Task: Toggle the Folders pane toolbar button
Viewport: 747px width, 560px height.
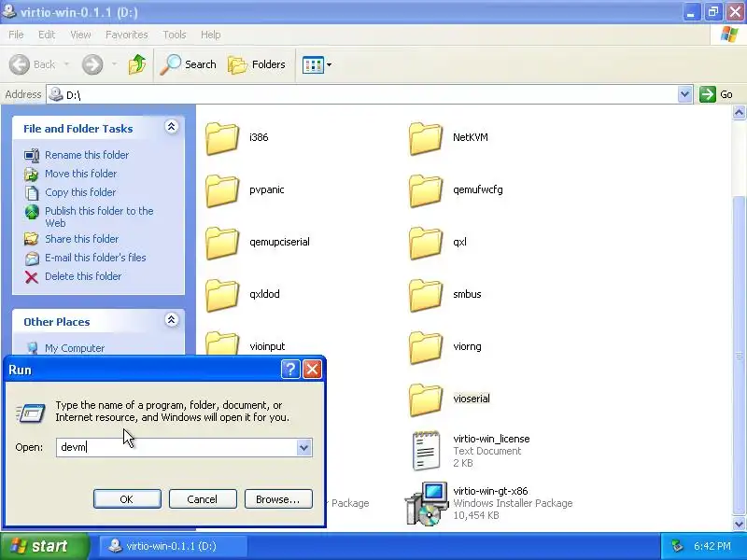Action: click(x=256, y=64)
